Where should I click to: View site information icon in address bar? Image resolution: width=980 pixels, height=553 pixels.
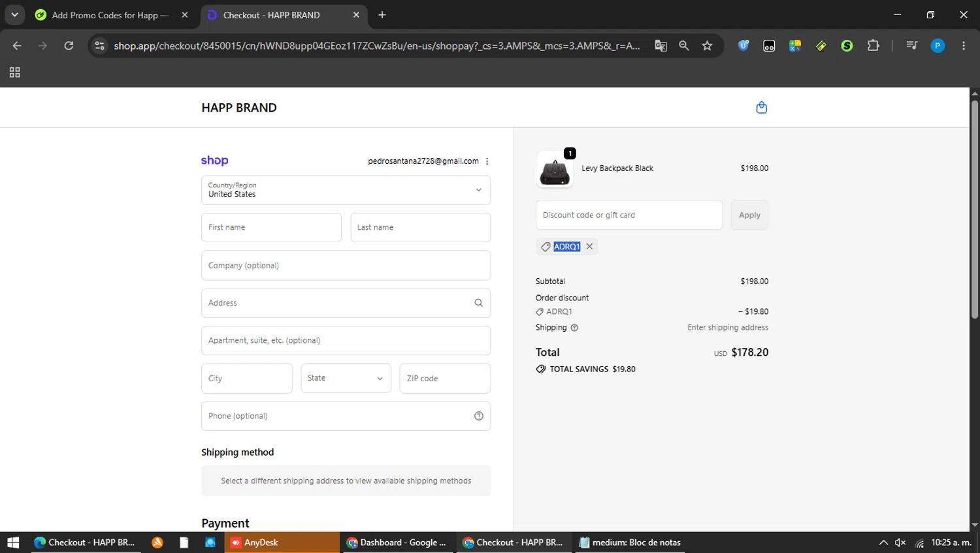click(99, 46)
